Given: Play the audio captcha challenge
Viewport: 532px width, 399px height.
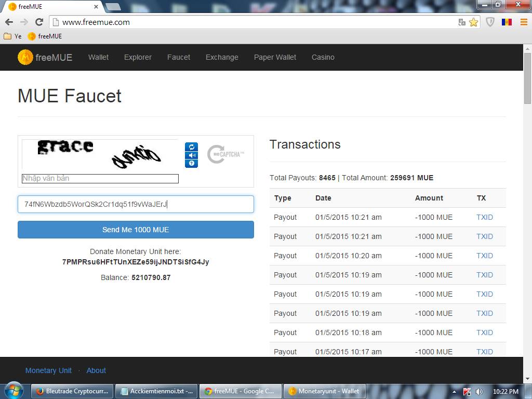Looking at the screenshot, I should [191, 155].
